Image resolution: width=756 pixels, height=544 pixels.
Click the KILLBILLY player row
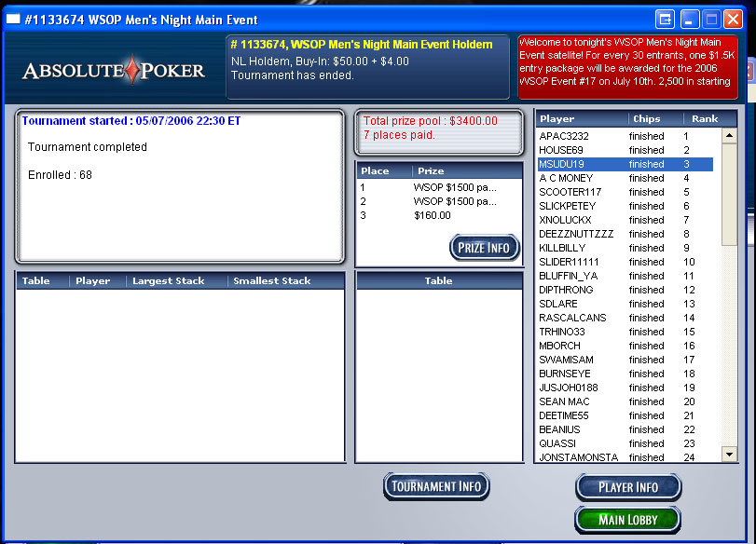pyautogui.click(x=625, y=248)
